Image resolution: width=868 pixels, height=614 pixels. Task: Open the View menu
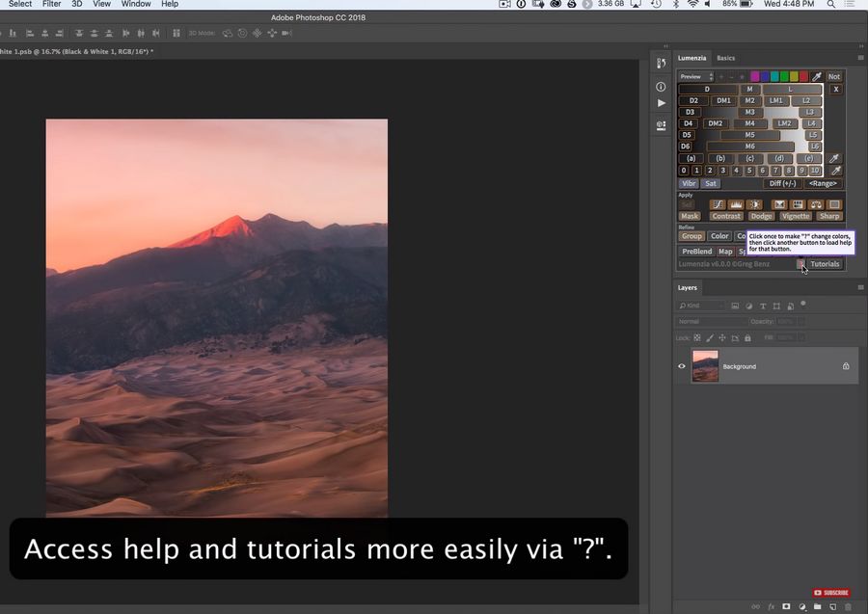102,4
